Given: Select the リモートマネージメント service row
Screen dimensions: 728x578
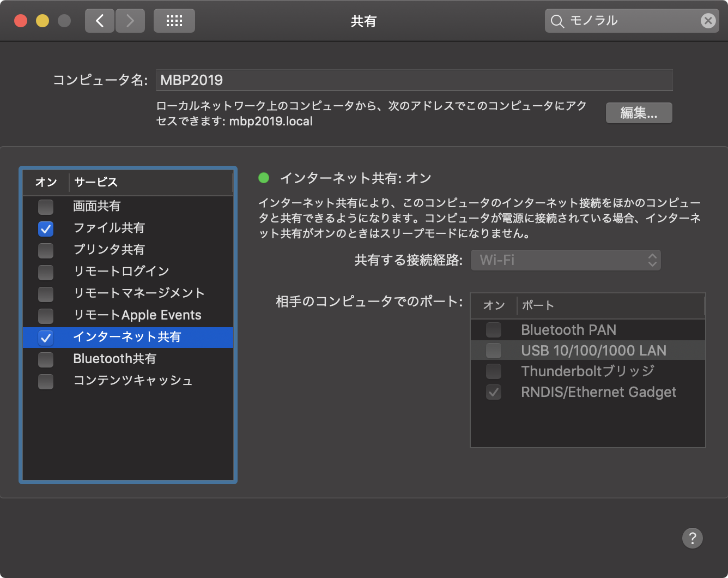Looking at the screenshot, I should click(x=139, y=293).
